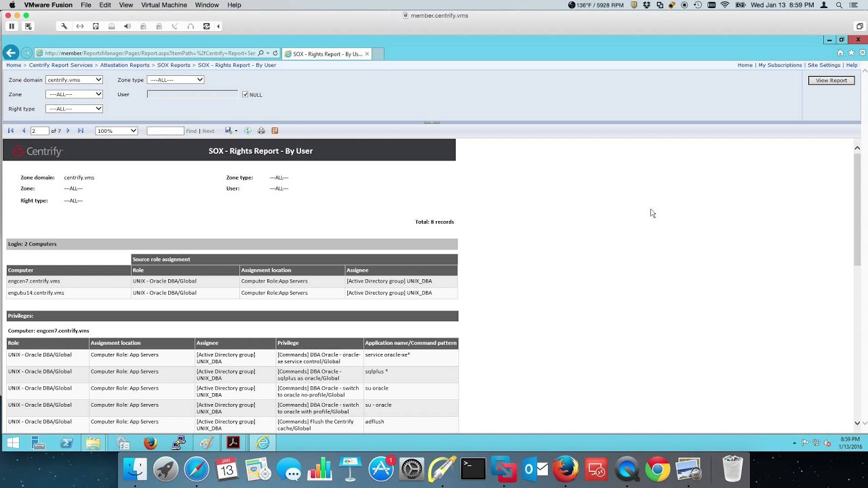Open Attestation Reports breadcrumb link
This screenshot has width=868, height=488.
click(x=125, y=65)
